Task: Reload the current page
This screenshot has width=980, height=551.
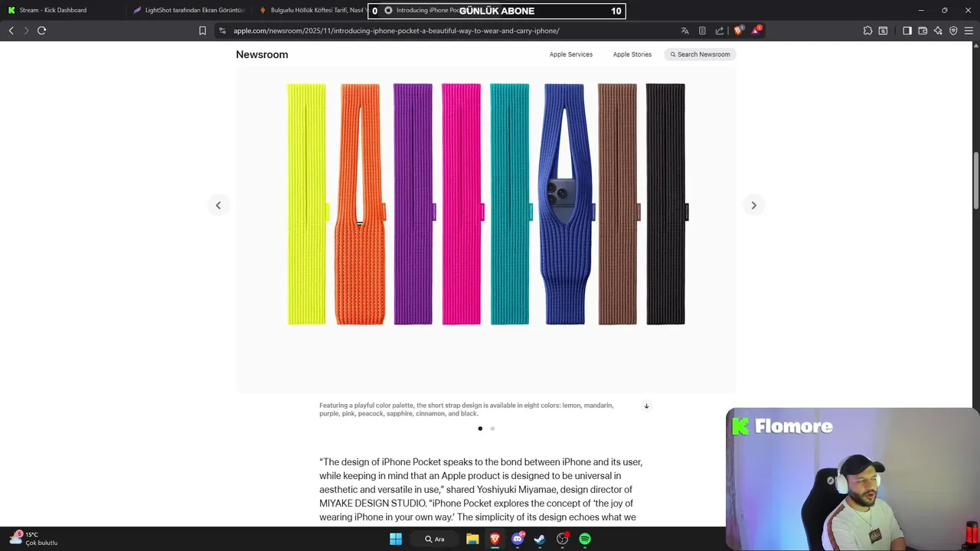Action: coord(41,31)
